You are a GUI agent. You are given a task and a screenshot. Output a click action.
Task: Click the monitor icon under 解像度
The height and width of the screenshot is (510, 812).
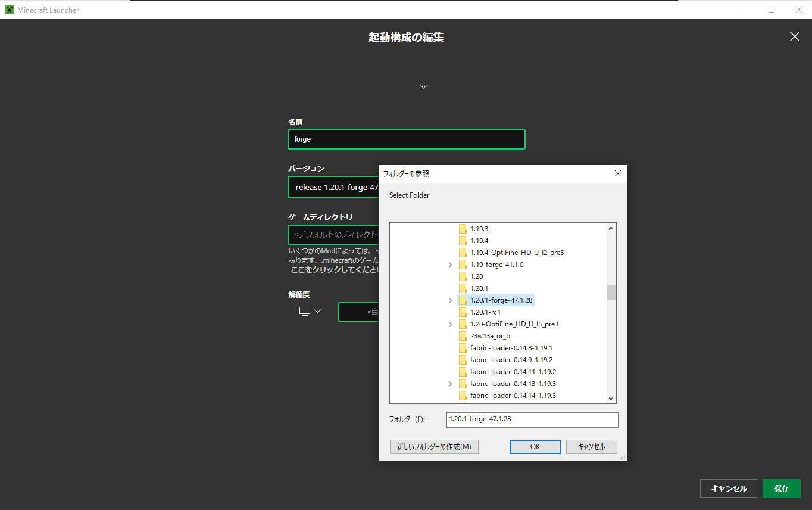coord(304,311)
